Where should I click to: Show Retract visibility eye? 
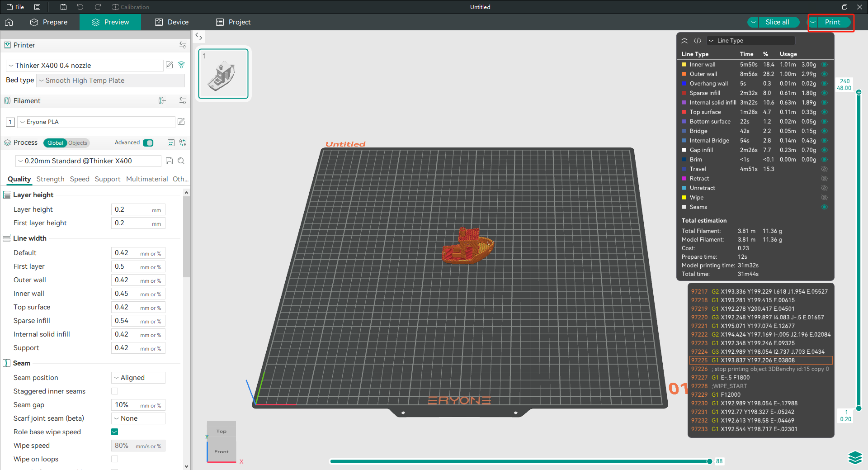(824, 178)
